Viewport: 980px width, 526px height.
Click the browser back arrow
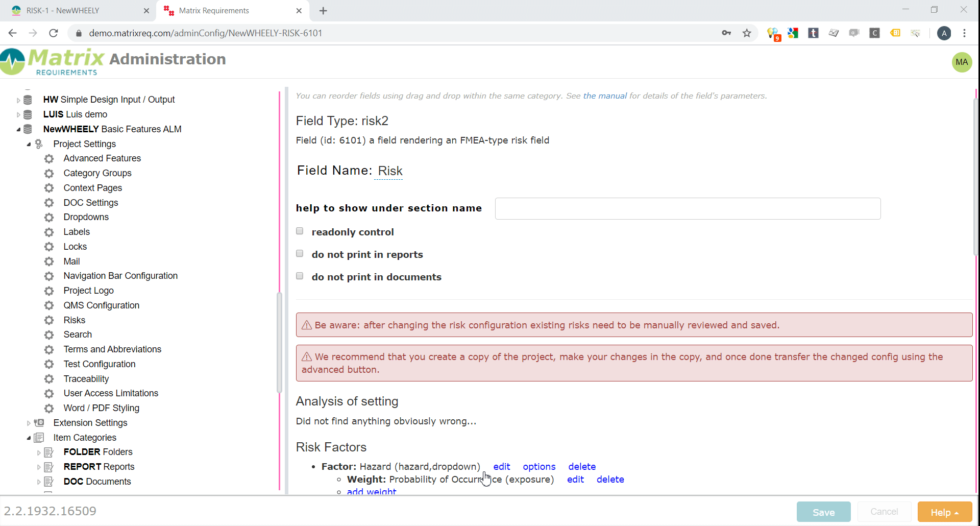click(x=13, y=33)
